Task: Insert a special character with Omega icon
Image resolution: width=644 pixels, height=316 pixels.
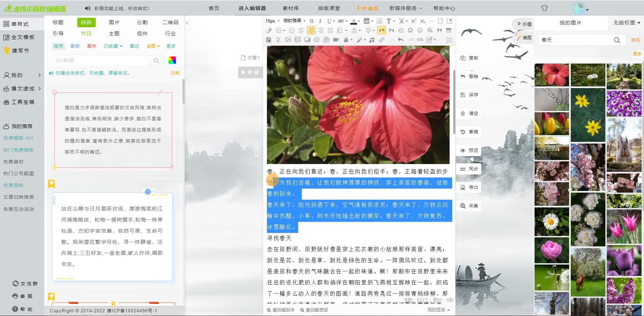Action: pyautogui.click(x=410, y=31)
